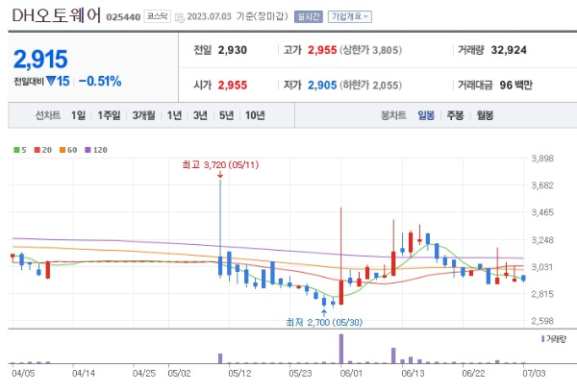Image resolution: width=577 pixels, height=392 pixels.
Task: Click the 시가 value 2,955
Action: pos(232,85)
